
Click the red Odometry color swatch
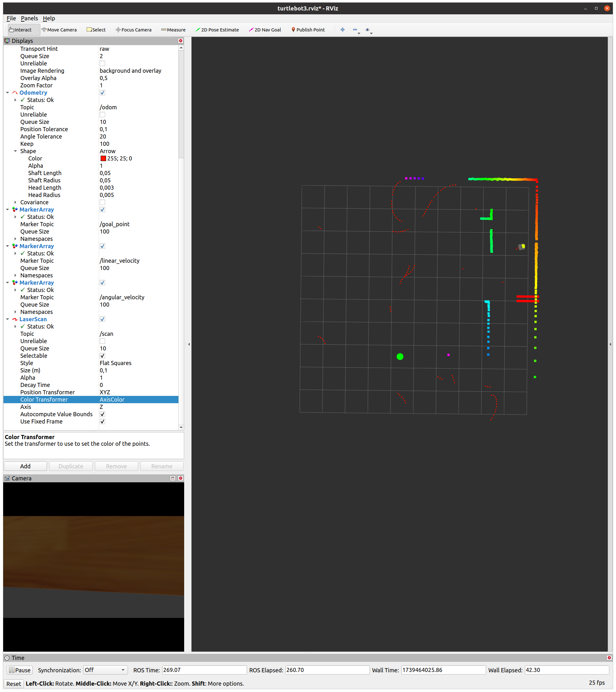pos(103,159)
